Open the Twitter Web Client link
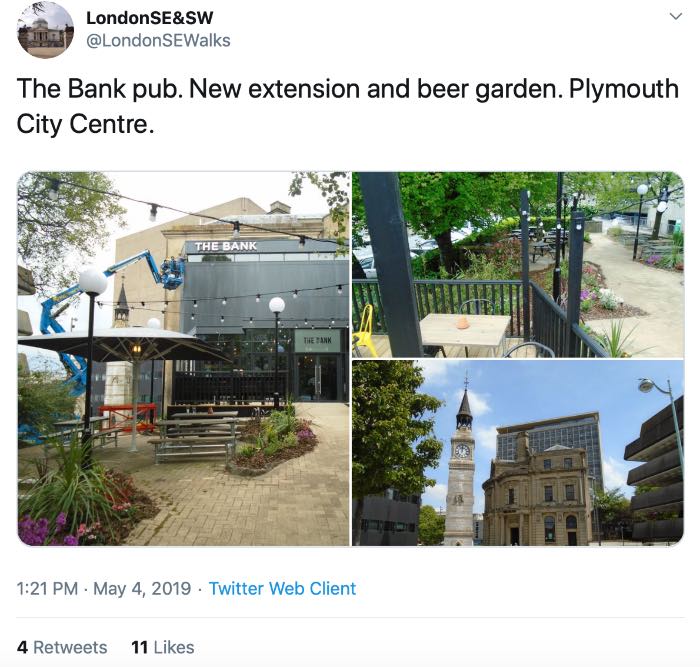This screenshot has width=700, height=667. 283,588
